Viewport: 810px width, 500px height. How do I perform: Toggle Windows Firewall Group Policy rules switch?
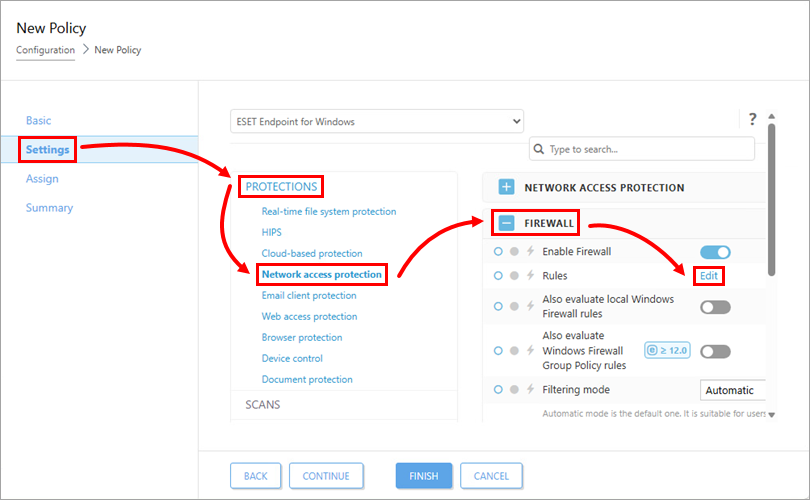coord(715,352)
